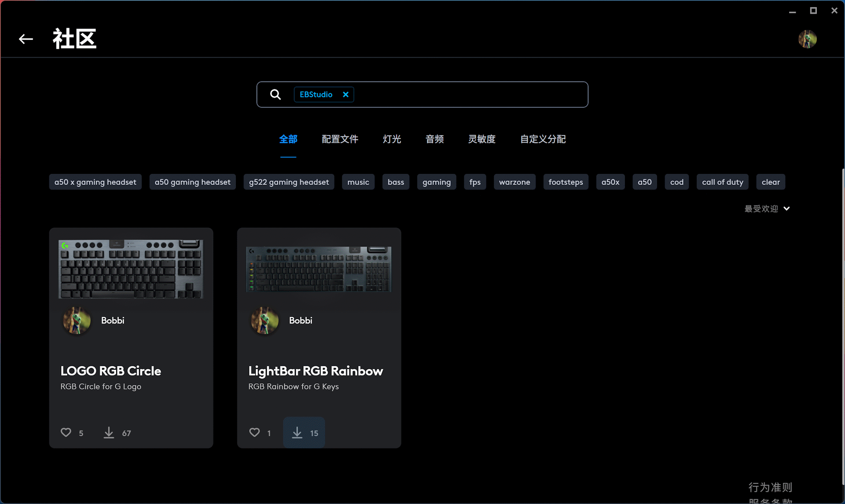Open the 行为准则 link
Image resolution: width=845 pixels, height=504 pixels.
770,487
